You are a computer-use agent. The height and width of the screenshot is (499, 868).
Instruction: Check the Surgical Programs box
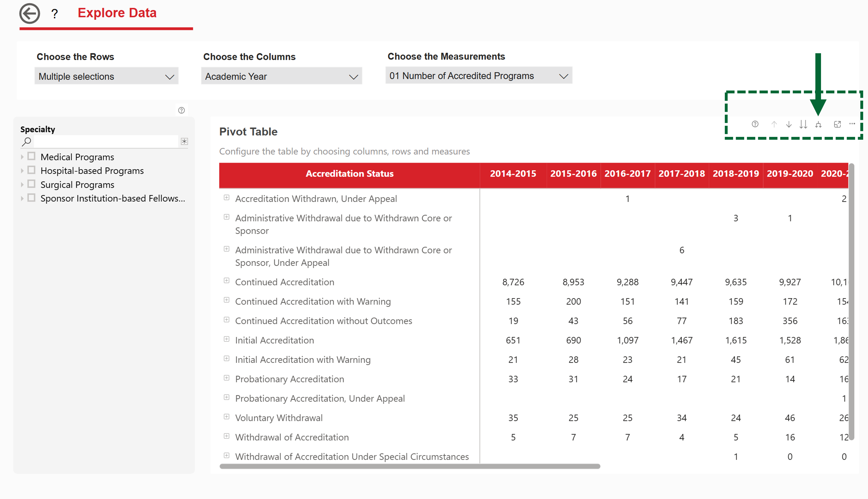click(x=31, y=184)
